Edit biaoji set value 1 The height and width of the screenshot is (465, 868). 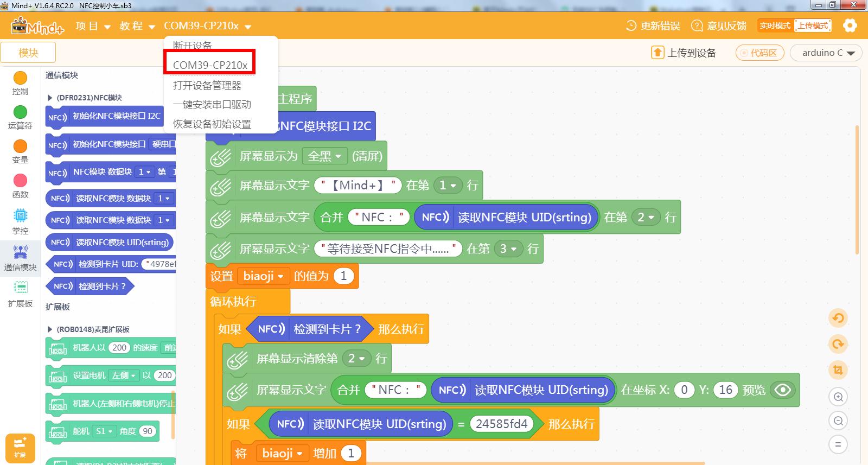pos(343,276)
